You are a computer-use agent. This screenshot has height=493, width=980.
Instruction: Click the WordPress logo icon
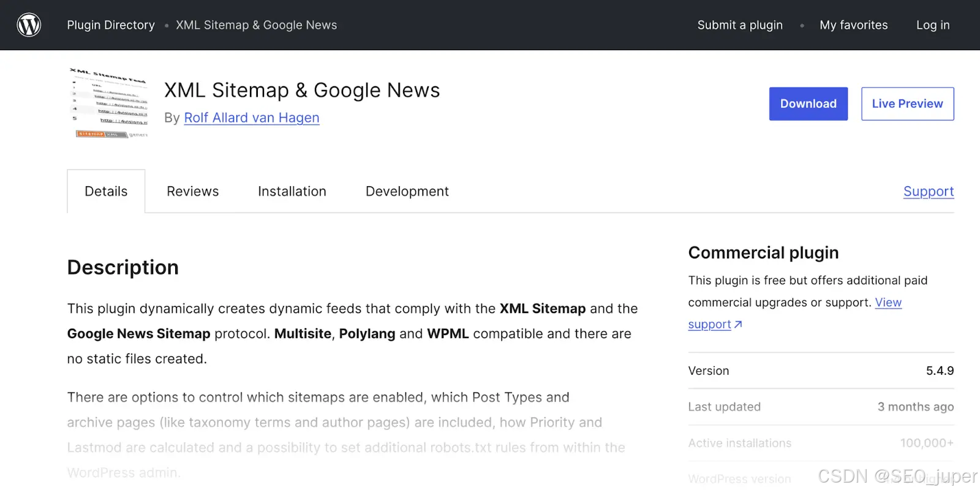[x=29, y=25]
